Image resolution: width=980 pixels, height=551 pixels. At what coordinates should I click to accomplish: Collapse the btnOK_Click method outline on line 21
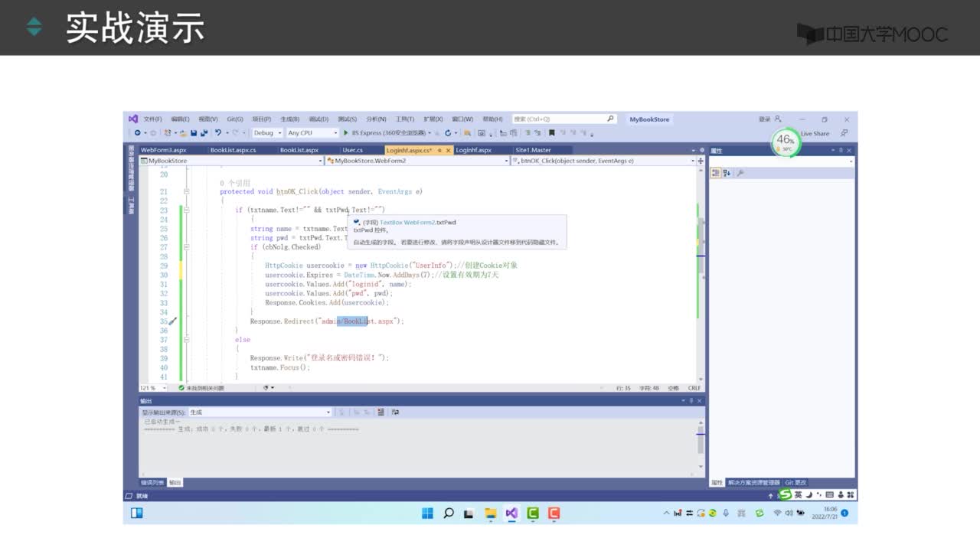tap(188, 192)
